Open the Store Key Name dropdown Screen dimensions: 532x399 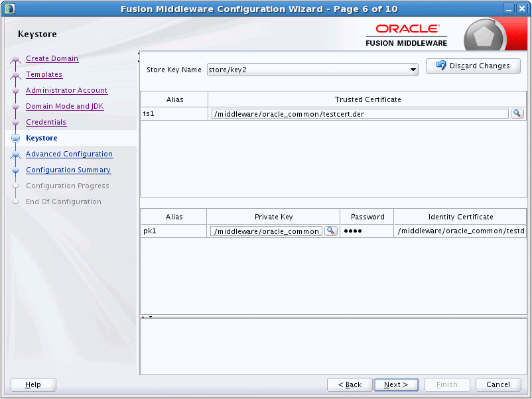(x=413, y=70)
